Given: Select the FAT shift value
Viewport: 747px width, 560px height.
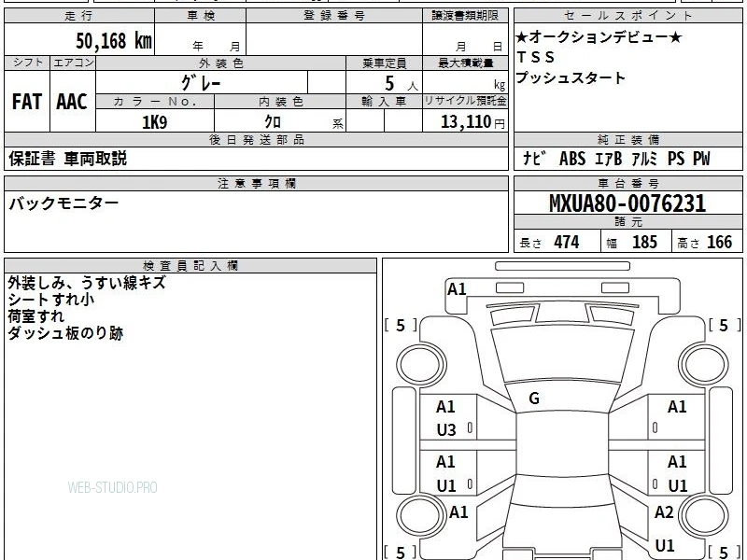Looking at the screenshot, I should pyautogui.click(x=27, y=102).
